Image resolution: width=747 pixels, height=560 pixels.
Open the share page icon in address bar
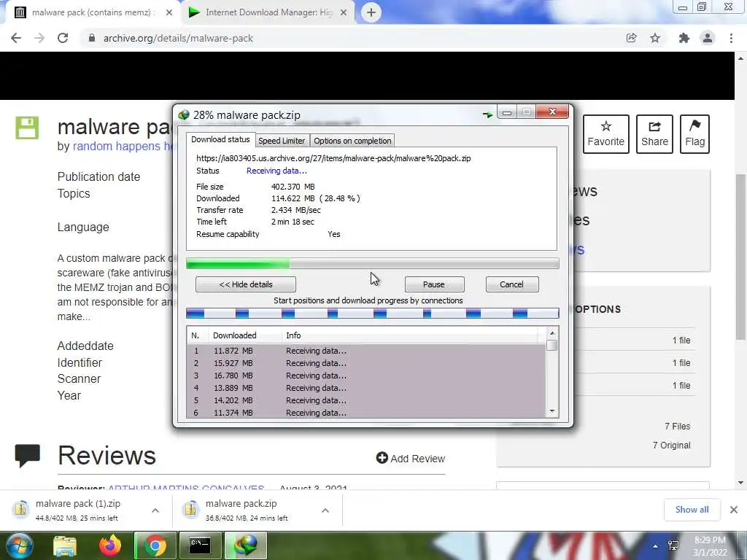point(631,38)
